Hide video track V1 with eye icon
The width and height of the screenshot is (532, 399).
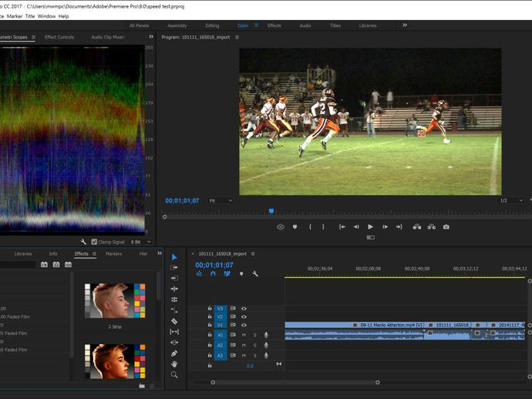pos(244,325)
